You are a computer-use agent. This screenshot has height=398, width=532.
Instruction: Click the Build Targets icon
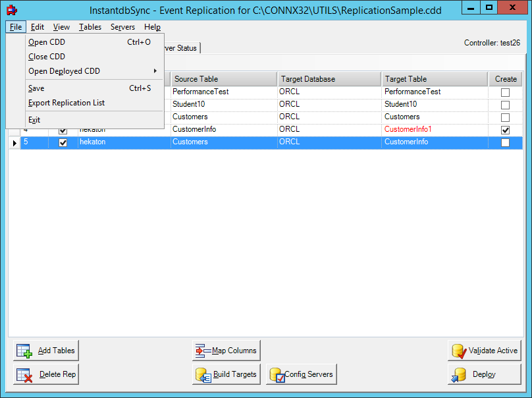point(202,374)
